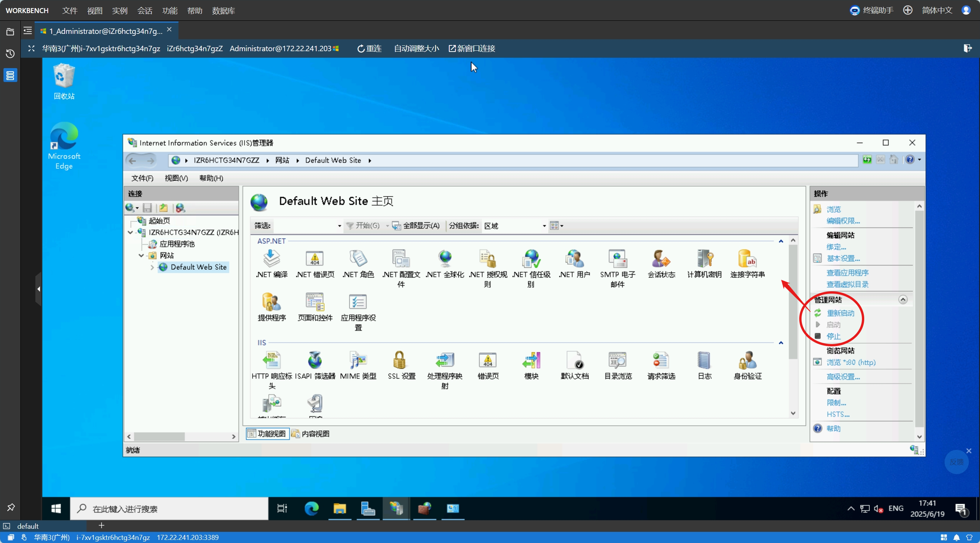Open File Explorer from the taskbar
The height and width of the screenshot is (543, 980).
click(x=340, y=509)
